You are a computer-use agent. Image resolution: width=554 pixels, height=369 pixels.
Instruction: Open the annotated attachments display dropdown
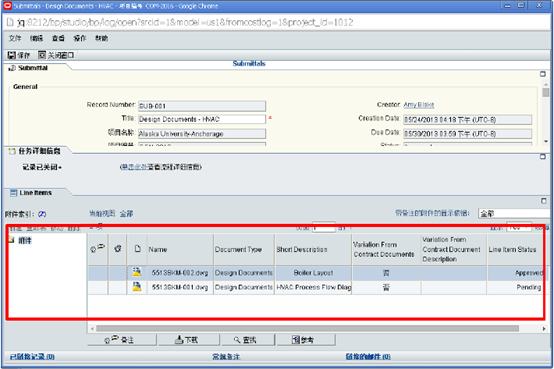pyautogui.click(x=514, y=213)
